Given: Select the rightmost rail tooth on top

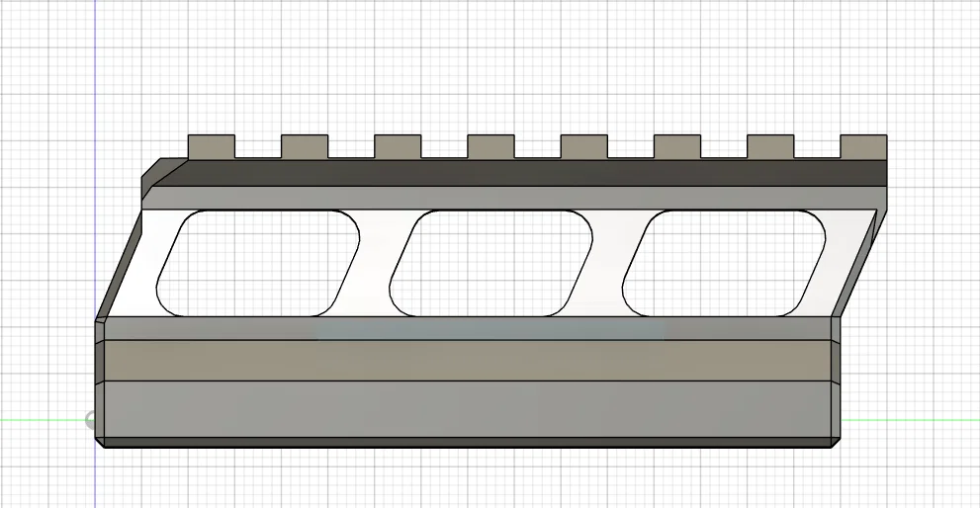Looking at the screenshot, I should pyautogui.click(x=863, y=147).
